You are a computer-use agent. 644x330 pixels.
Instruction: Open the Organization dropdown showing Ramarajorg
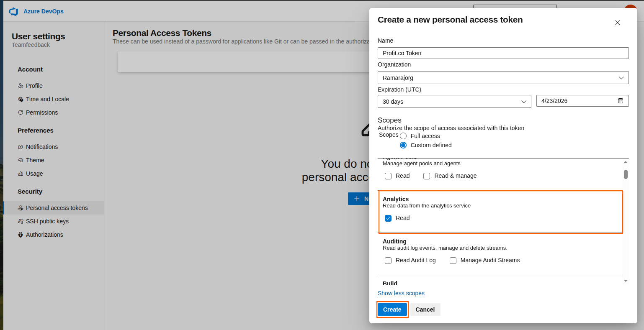click(503, 78)
